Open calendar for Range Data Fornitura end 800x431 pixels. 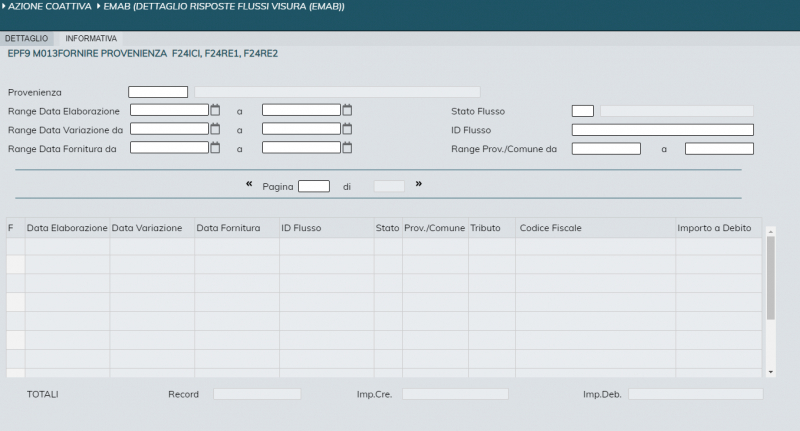347,148
